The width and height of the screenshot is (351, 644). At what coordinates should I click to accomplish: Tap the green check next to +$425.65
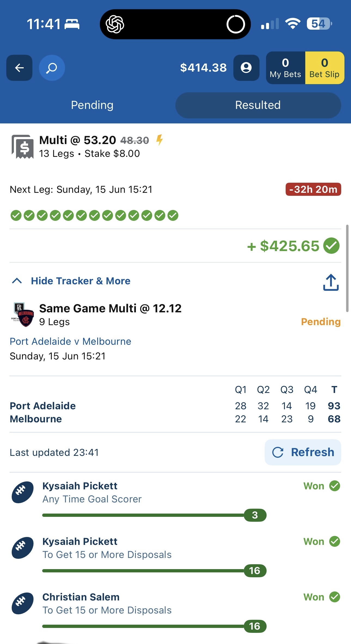coord(331,246)
